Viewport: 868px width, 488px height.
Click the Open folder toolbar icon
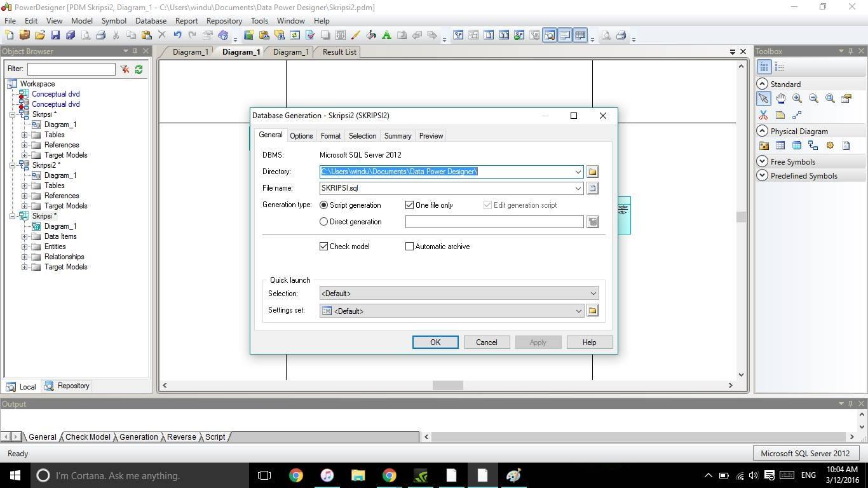tap(40, 36)
